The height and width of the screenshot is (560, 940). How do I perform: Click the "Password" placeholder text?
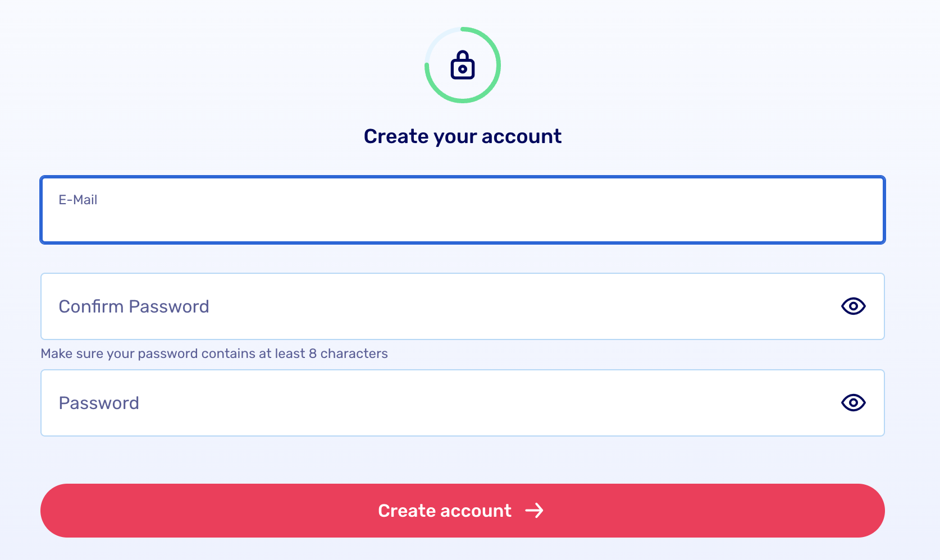click(x=99, y=403)
